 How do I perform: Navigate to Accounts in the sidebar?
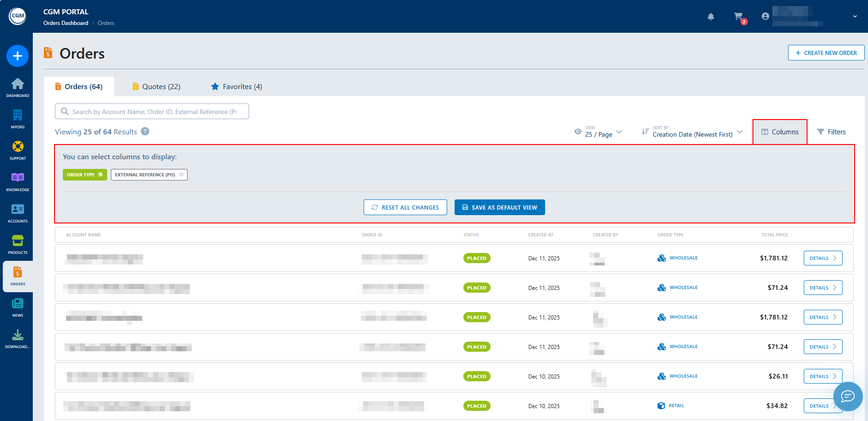18,212
